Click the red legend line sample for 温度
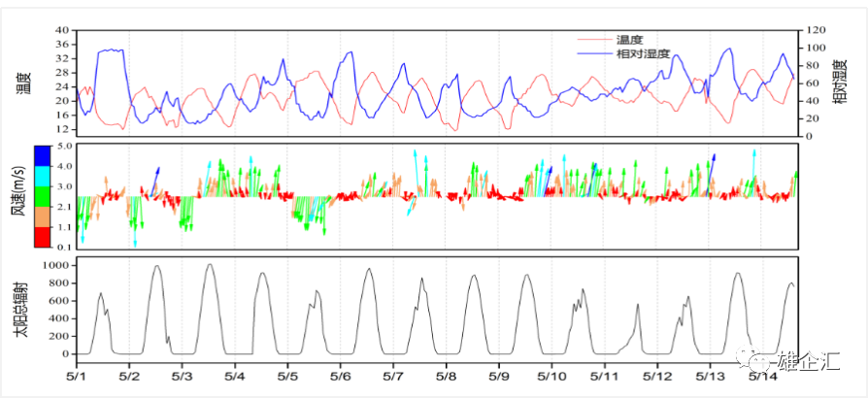The width and height of the screenshot is (868, 399). [x=593, y=40]
